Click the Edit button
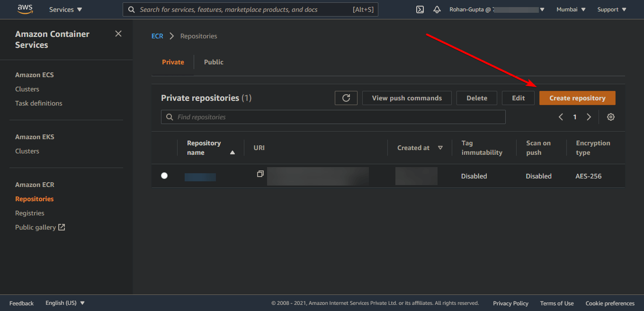644x311 pixels. tap(518, 98)
